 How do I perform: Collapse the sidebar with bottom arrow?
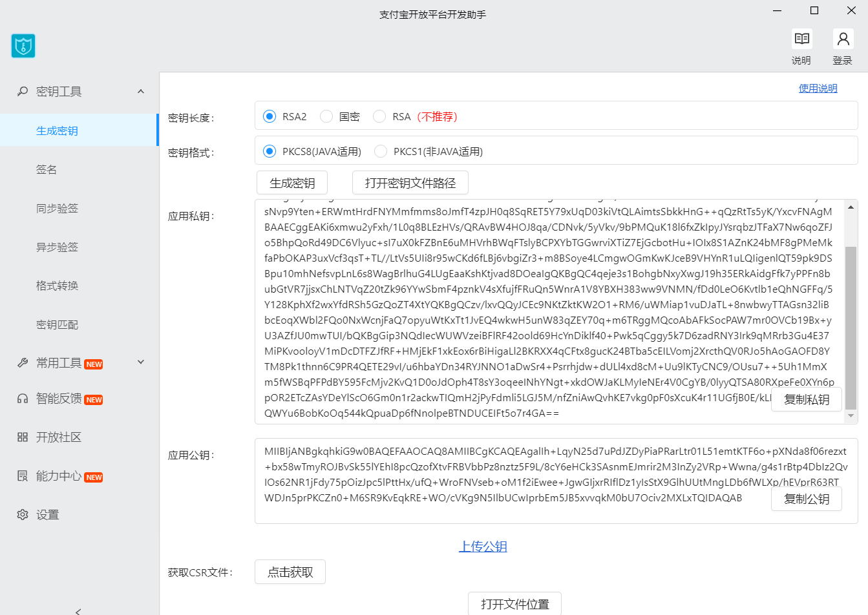tap(78, 610)
